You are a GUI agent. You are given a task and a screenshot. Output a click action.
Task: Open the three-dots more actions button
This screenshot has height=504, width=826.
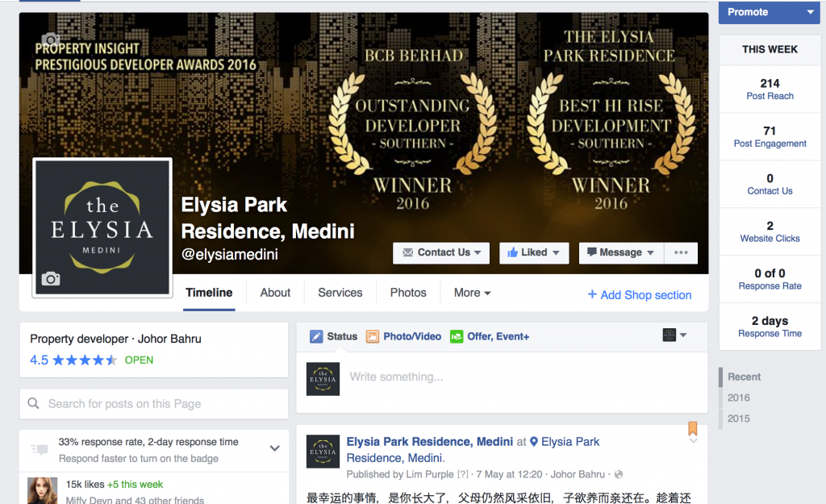tap(681, 252)
